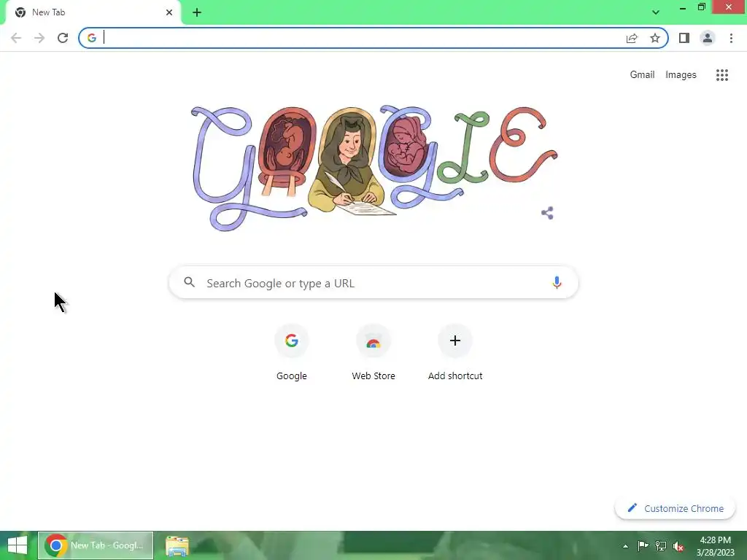The width and height of the screenshot is (747, 560).
Task: Open the taskbar clock showing 4:28 PM
Action: 716,546
